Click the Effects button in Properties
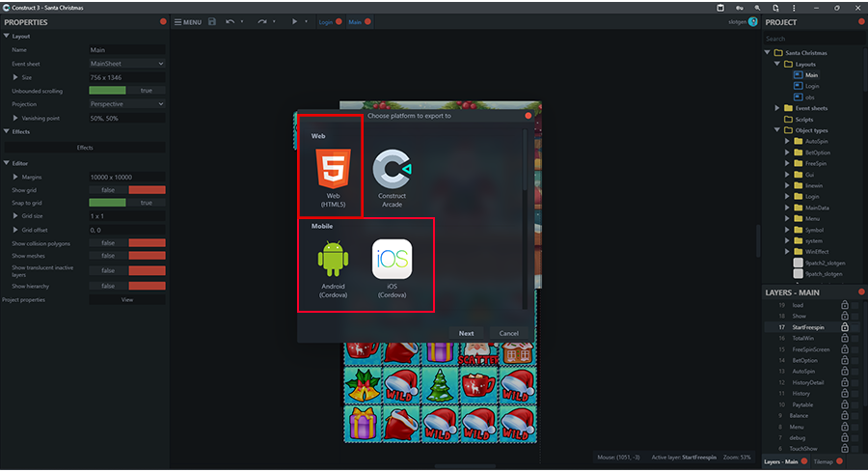Image resolution: width=868 pixels, height=472 pixels. [x=85, y=148]
